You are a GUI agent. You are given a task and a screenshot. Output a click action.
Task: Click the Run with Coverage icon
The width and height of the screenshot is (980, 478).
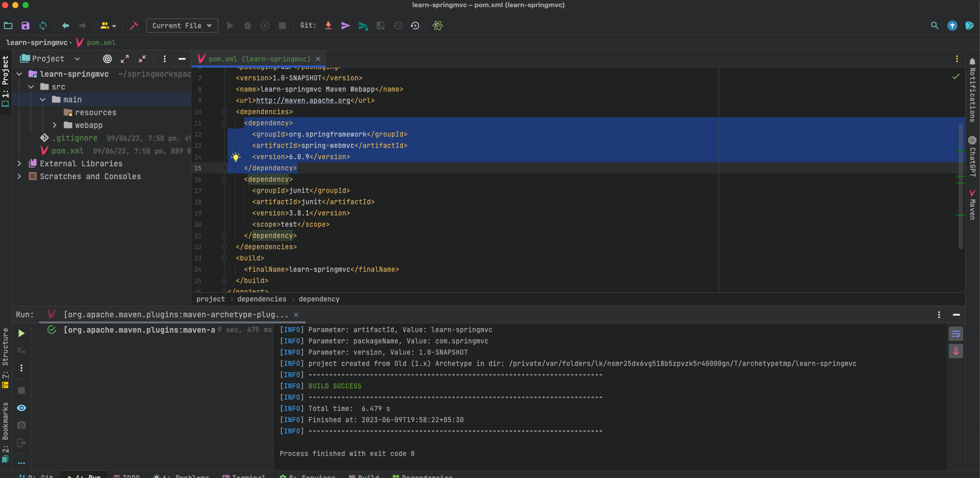[265, 26]
